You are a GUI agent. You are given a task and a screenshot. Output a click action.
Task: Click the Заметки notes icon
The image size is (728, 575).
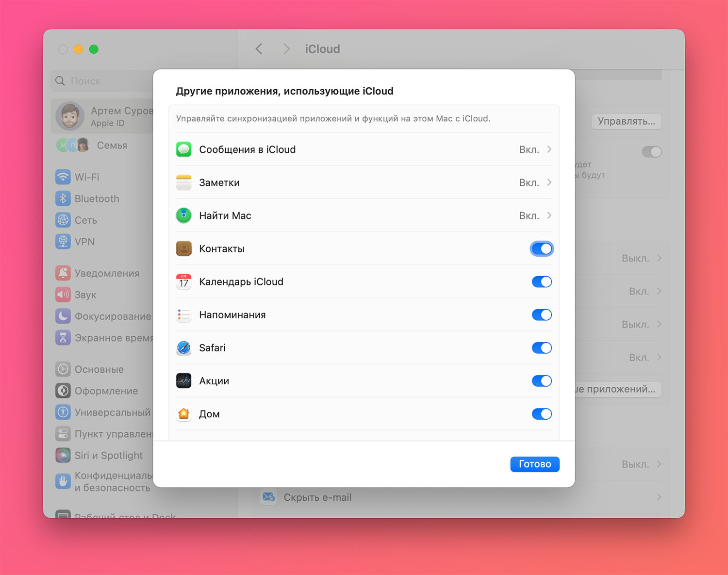click(183, 182)
